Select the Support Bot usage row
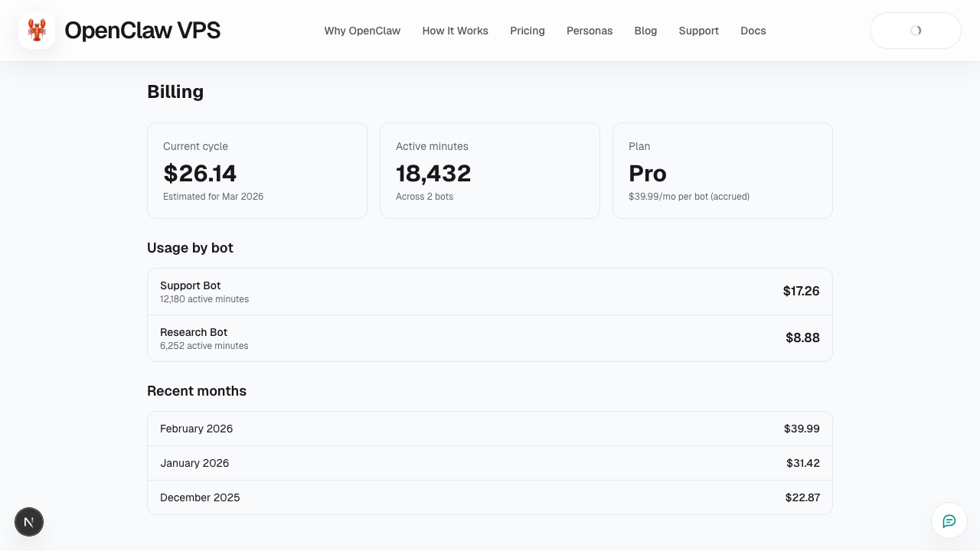 coord(490,292)
